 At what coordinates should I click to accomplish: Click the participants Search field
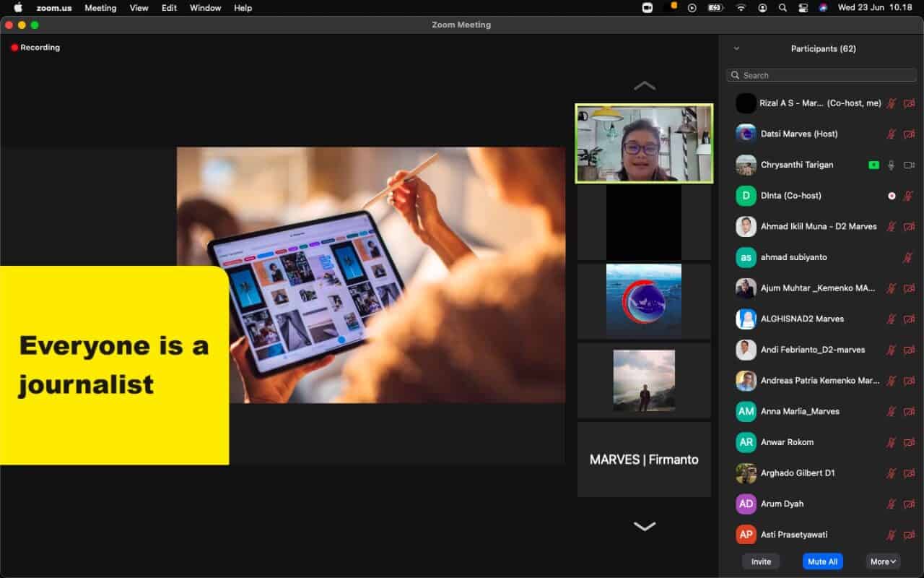click(821, 75)
